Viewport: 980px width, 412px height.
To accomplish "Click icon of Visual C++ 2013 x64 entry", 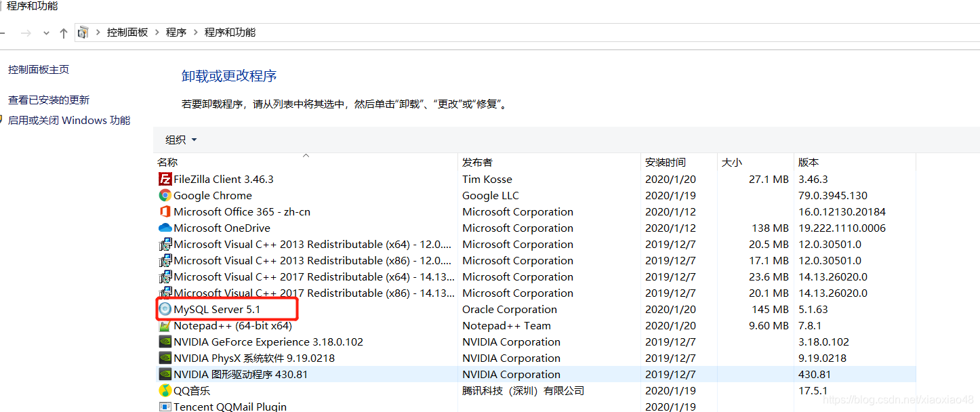I will pos(165,245).
